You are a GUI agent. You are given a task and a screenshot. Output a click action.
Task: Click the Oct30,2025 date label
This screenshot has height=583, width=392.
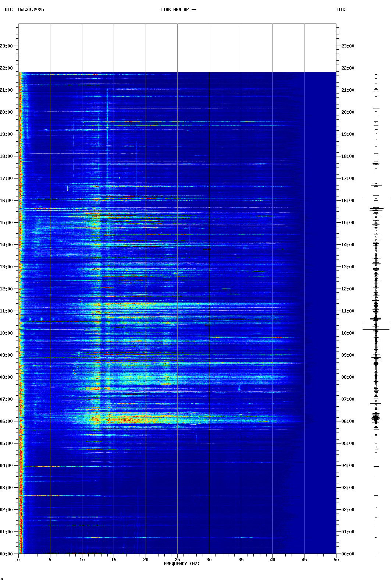click(x=31, y=10)
